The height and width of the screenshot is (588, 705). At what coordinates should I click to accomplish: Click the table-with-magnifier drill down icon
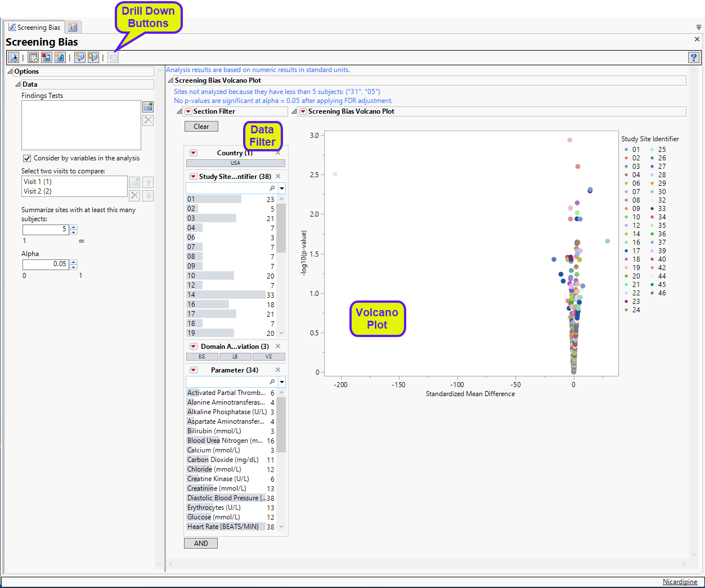[33, 57]
